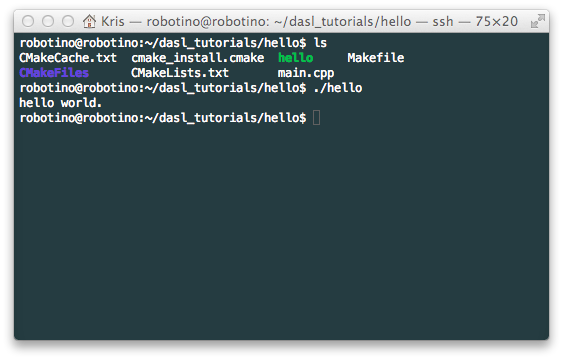Click the purple CMakeFiles directory name
This screenshot has height=360, width=563.
click(x=54, y=73)
